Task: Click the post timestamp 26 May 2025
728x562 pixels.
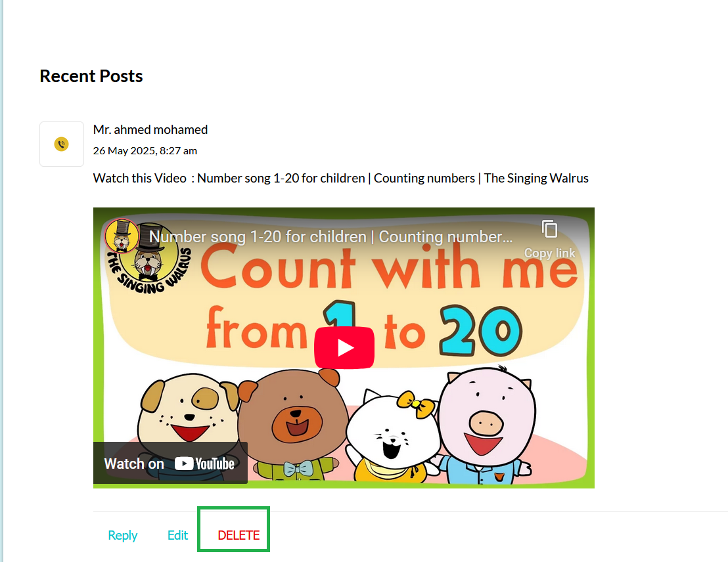Action: tap(145, 151)
